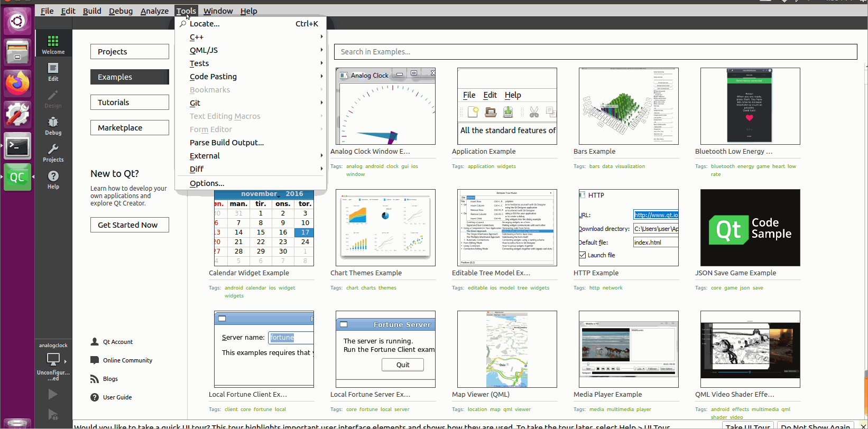Click Application Example title text
Viewport: 868px width, 429px height.
(484, 152)
